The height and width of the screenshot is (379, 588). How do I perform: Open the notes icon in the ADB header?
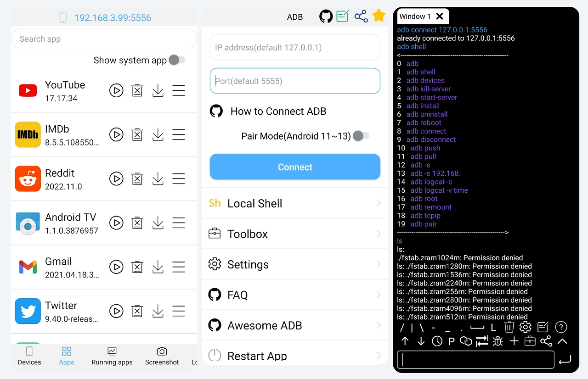[x=343, y=17]
